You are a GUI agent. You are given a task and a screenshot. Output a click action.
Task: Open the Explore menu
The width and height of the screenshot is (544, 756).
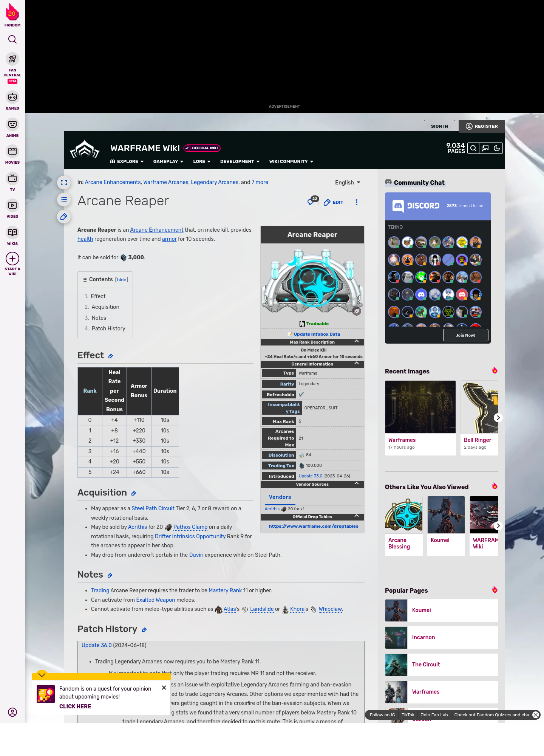click(x=127, y=161)
